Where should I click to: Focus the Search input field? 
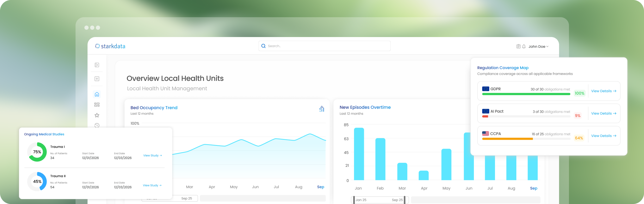[x=325, y=46]
